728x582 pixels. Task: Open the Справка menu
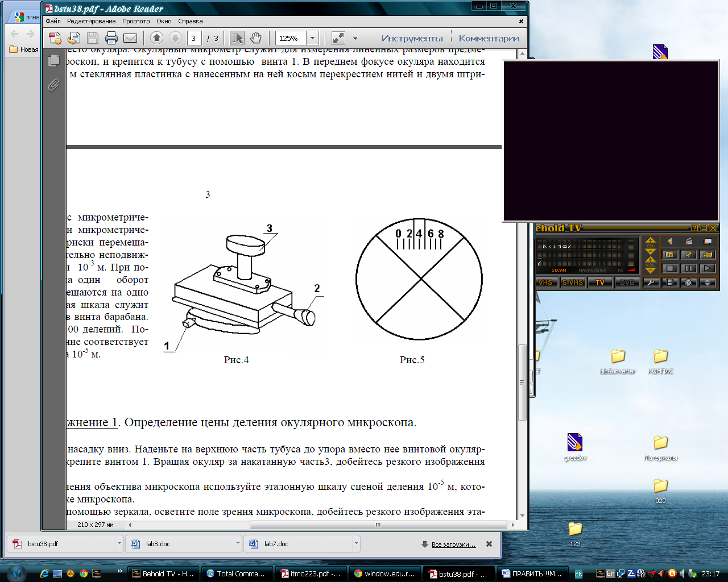191,21
